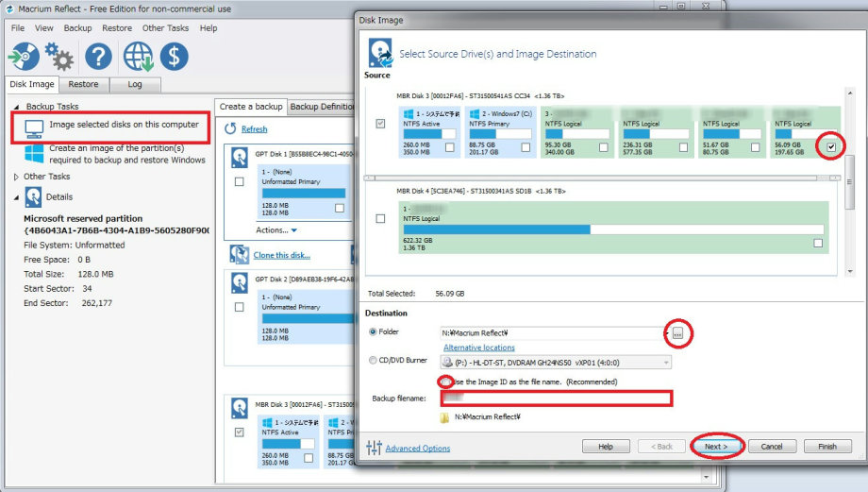This screenshot has width=868, height=492.
Task: Open the Actions dropdown under GPT Disk 1
Action: tap(276, 229)
